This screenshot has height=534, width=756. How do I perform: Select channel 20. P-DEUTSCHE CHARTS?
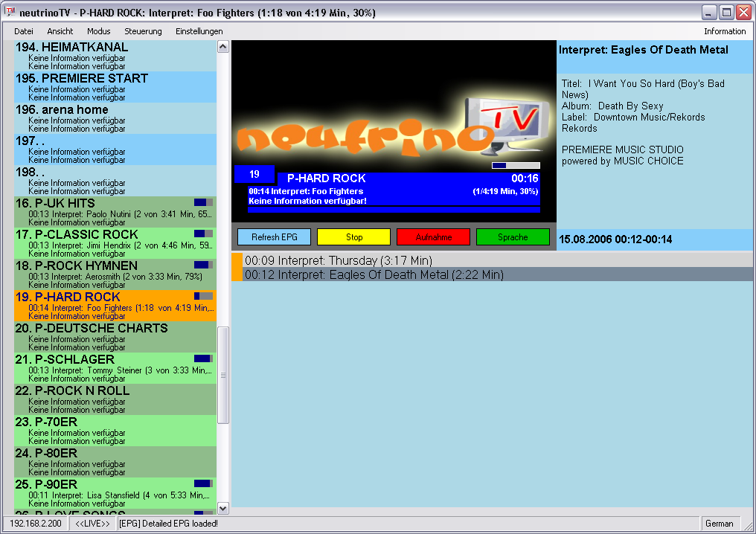pyautogui.click(x=115, y=338)
